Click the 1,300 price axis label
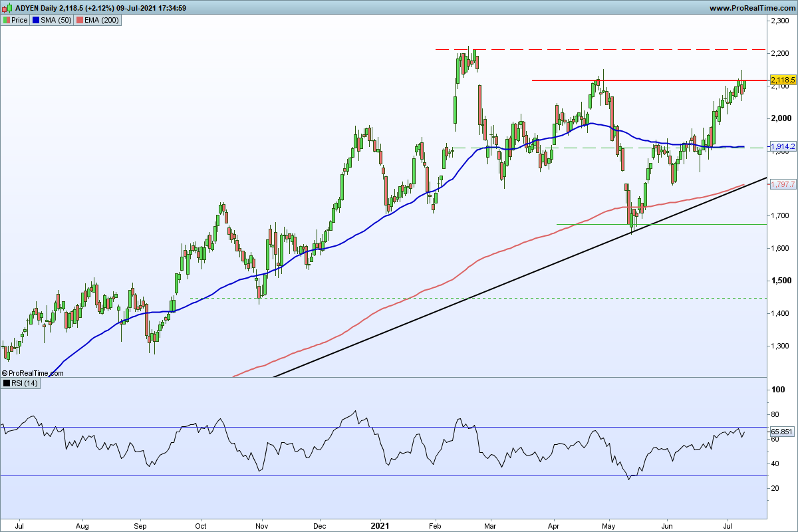 point(779,346)
